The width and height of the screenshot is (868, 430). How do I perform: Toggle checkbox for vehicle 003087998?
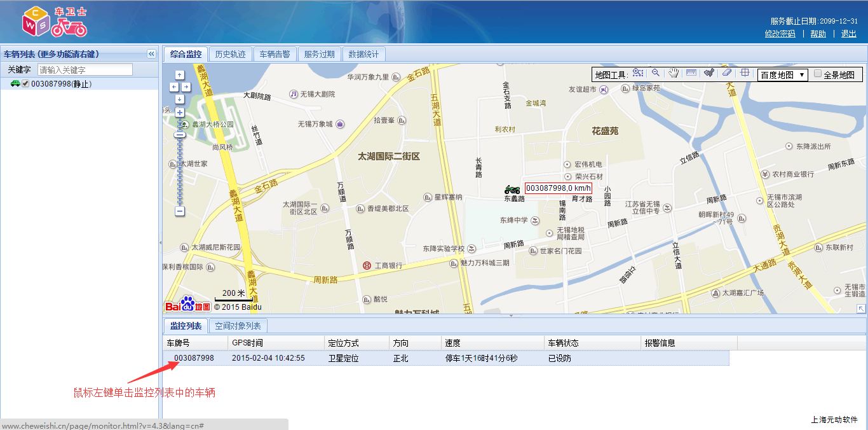point(25,84)
